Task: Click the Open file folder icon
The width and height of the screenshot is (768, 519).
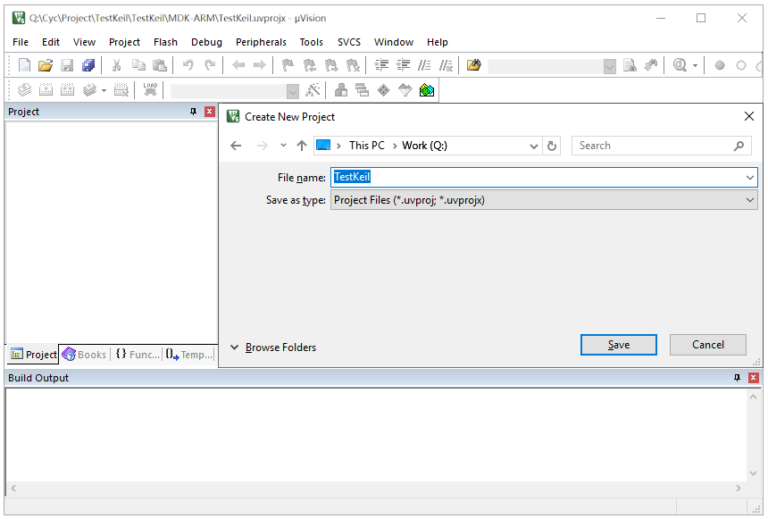Action: 45,65
